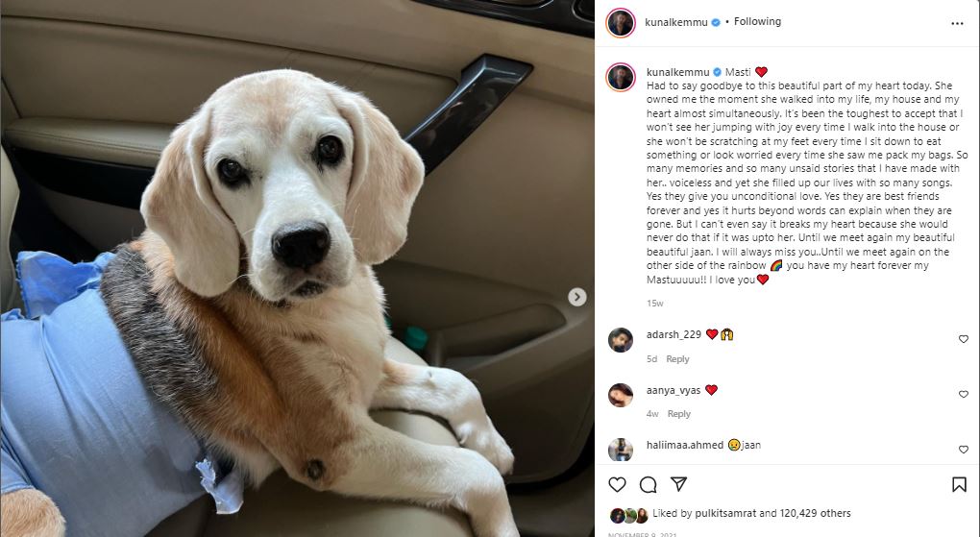The width and height of the screenshot is (980, 537).
Task: Open the three-dot more options menu
Action: click(x=957, y=23)
